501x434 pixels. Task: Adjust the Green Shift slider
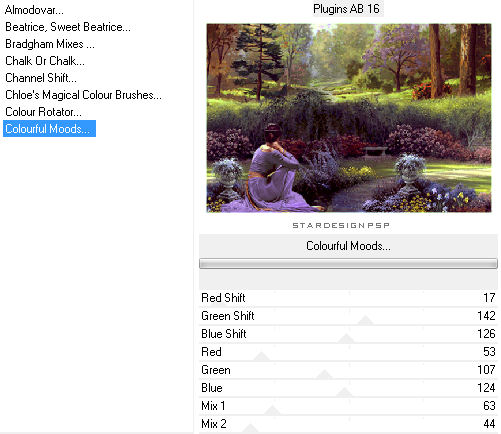pyautogui.click(x=348, y=316)
